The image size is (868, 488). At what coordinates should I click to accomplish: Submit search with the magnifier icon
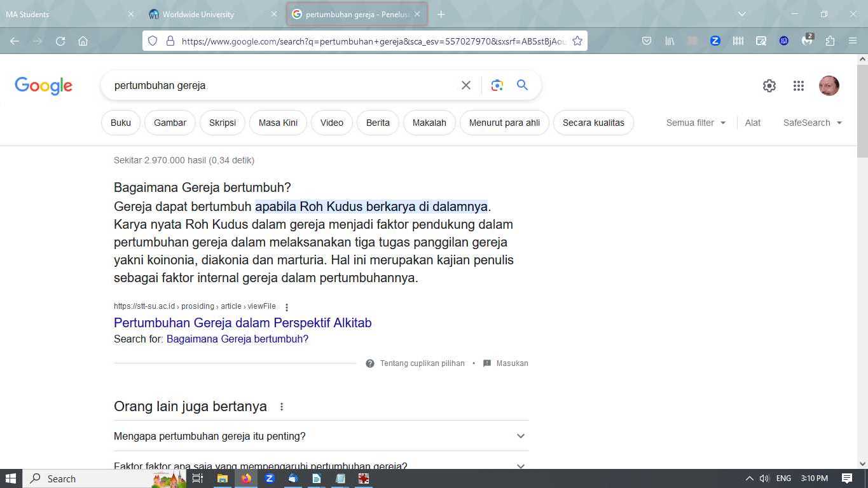[x=523, y=85]
